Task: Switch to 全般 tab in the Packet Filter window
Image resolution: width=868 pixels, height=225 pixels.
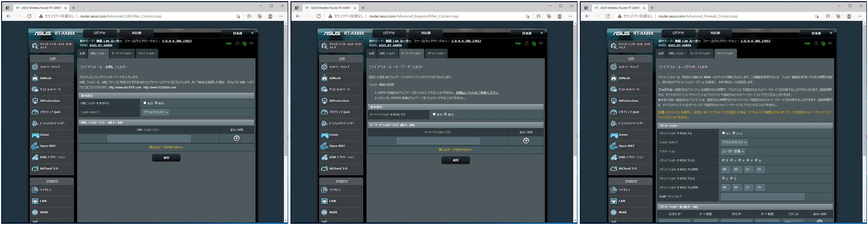Action: point(661,53)
